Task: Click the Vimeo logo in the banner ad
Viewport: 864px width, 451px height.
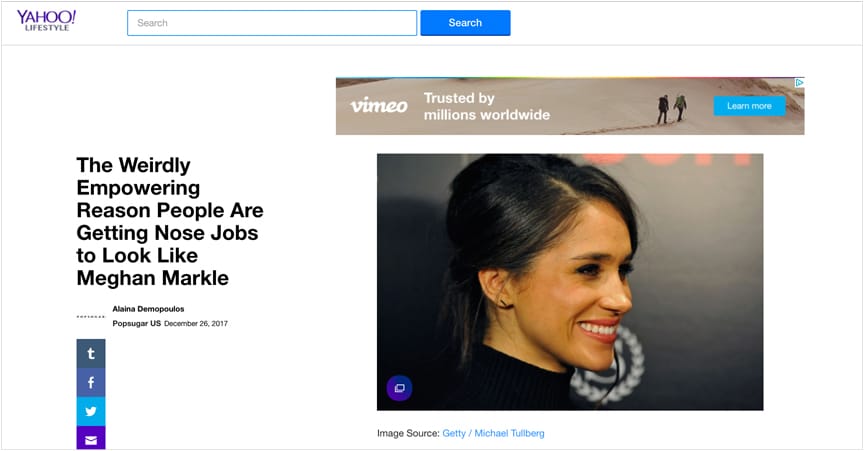Action: (379, 105)
